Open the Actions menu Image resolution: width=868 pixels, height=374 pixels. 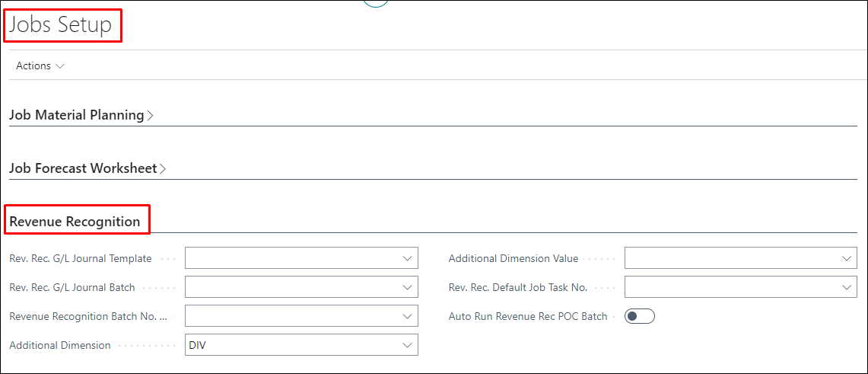[40, 66]
